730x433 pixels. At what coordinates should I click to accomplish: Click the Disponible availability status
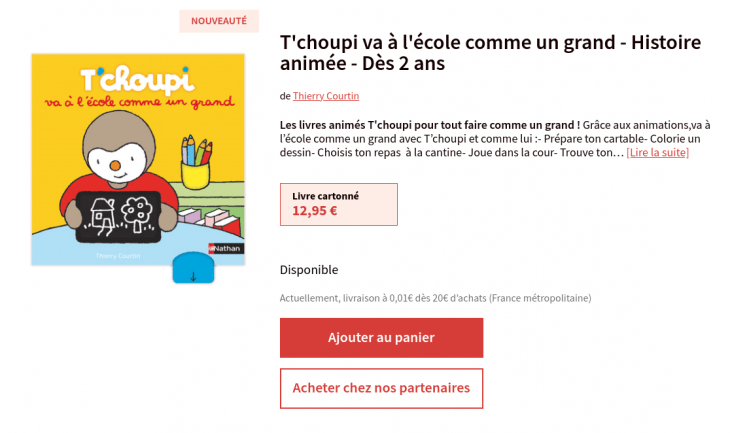[x=309, y=270]
